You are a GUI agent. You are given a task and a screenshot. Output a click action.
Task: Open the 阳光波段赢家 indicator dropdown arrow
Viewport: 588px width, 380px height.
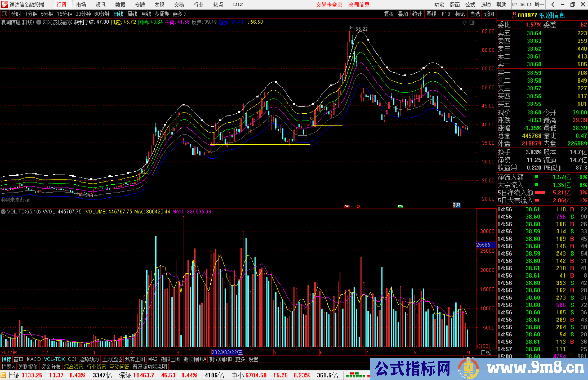[39, 22]
